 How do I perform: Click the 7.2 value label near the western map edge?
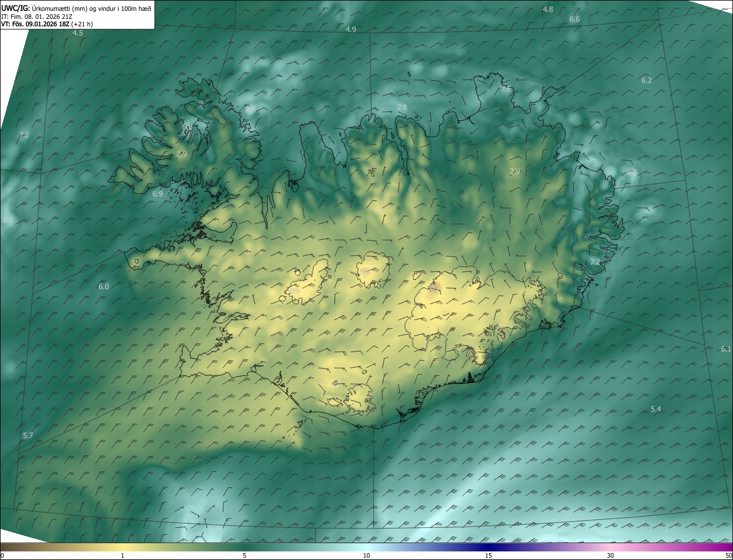click(23, 135)
